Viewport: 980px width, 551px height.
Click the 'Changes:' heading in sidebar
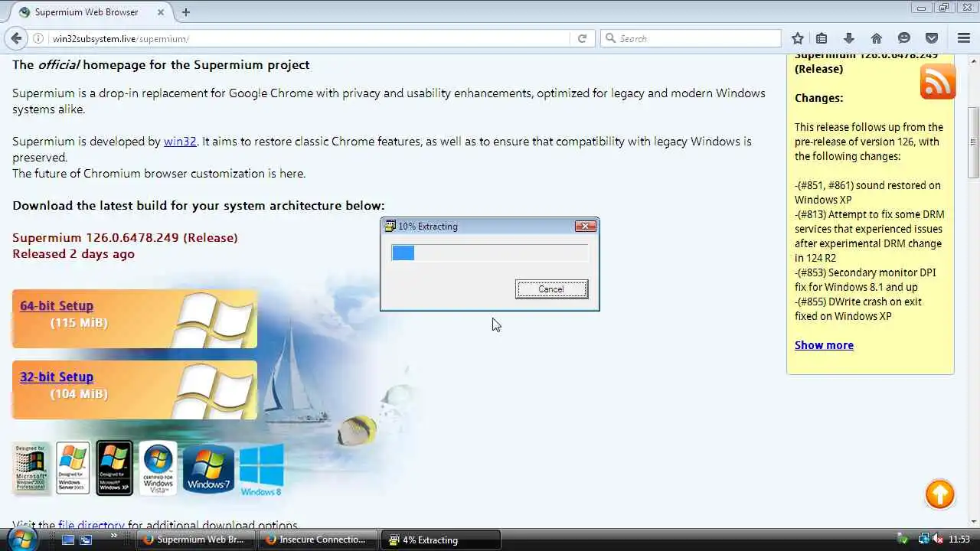(x=818, y=98)
